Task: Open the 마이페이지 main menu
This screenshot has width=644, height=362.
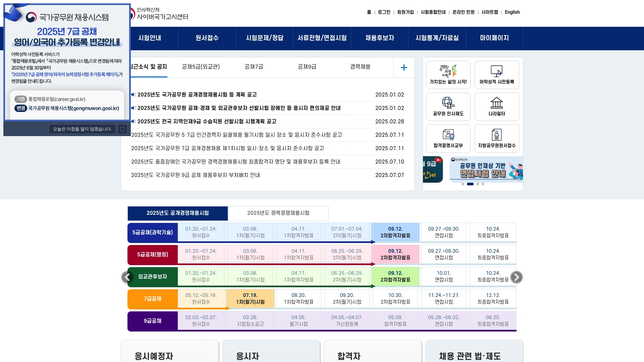Action: coord(494,38)
